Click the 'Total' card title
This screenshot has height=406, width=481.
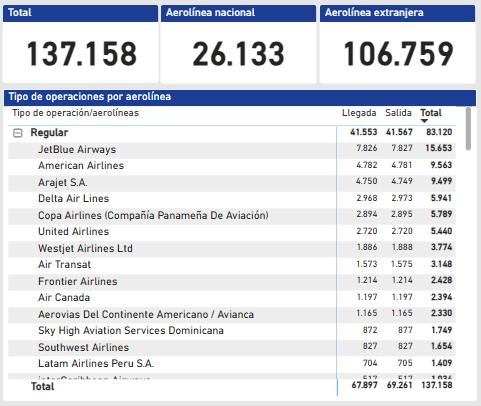point(20,13)
